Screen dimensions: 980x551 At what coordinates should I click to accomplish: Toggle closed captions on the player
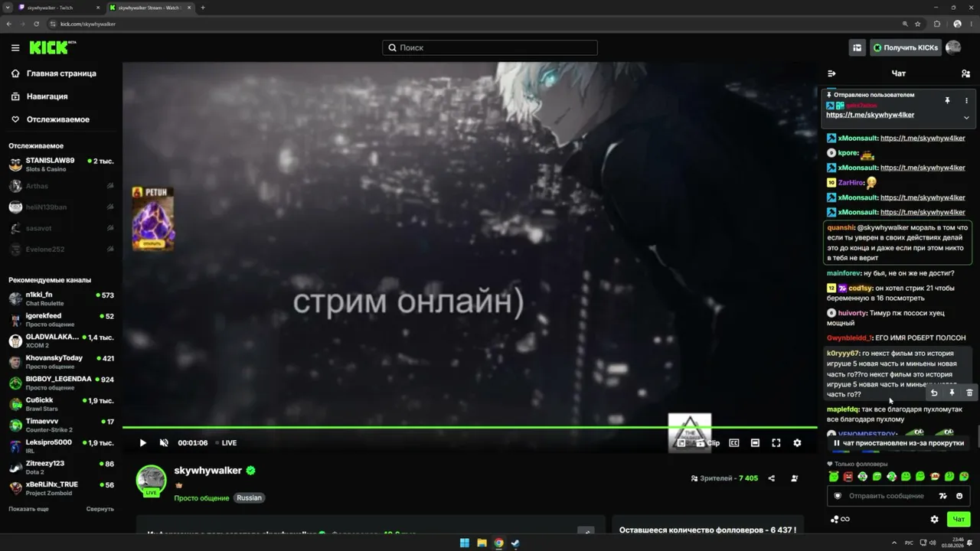(x=734, y=442)
